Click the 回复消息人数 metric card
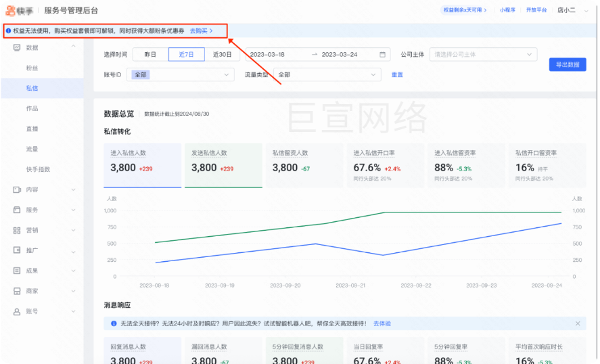 click(142, 351)
